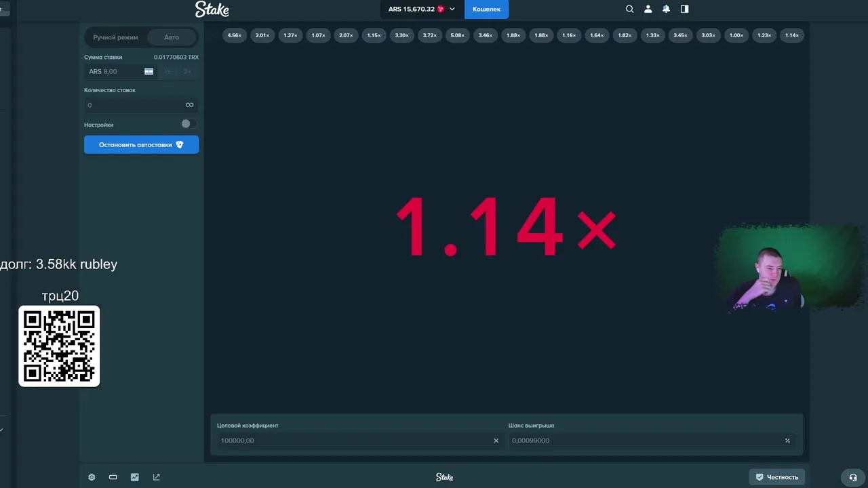Click the Целевой коэффициент input field
The height and width of the screenshot is (488, 868).
click(359, 441)
